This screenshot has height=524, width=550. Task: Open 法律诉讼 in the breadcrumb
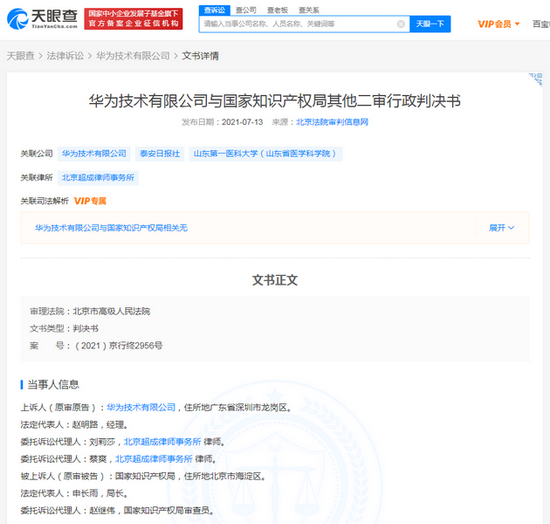(65, 56)
